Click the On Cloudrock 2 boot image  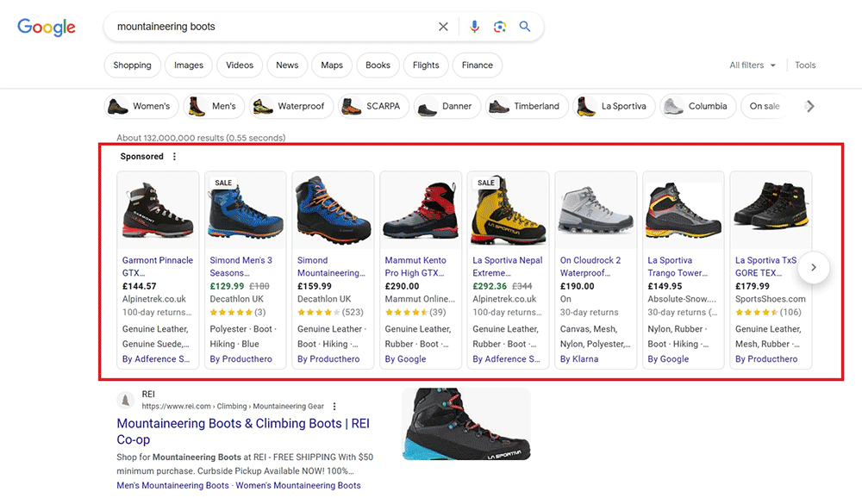[596, 210]
